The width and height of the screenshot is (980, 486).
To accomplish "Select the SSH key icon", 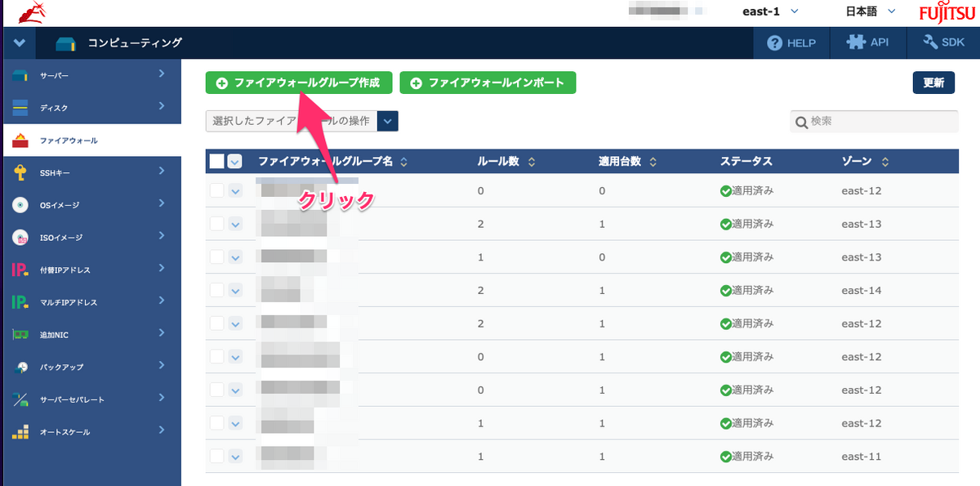I will [x=20, y=172].
